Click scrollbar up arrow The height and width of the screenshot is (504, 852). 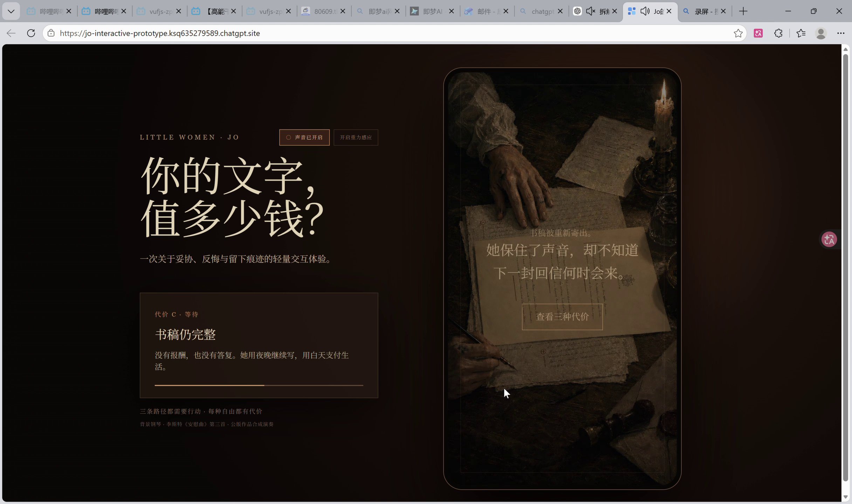click(845, 49)
